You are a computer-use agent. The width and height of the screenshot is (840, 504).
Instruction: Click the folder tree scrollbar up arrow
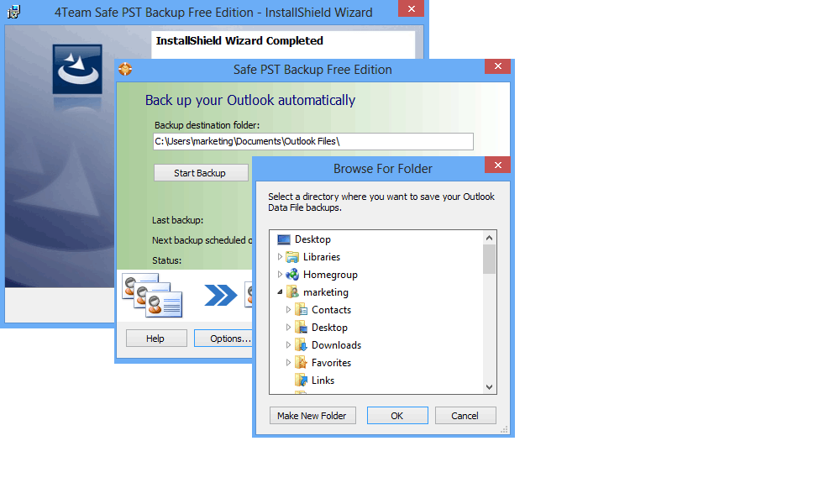pyautogui.click(x=489, y=238)
